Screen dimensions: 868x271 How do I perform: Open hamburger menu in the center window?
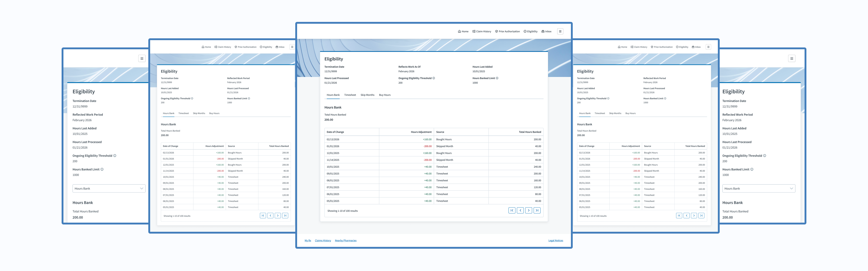point(560,31)
